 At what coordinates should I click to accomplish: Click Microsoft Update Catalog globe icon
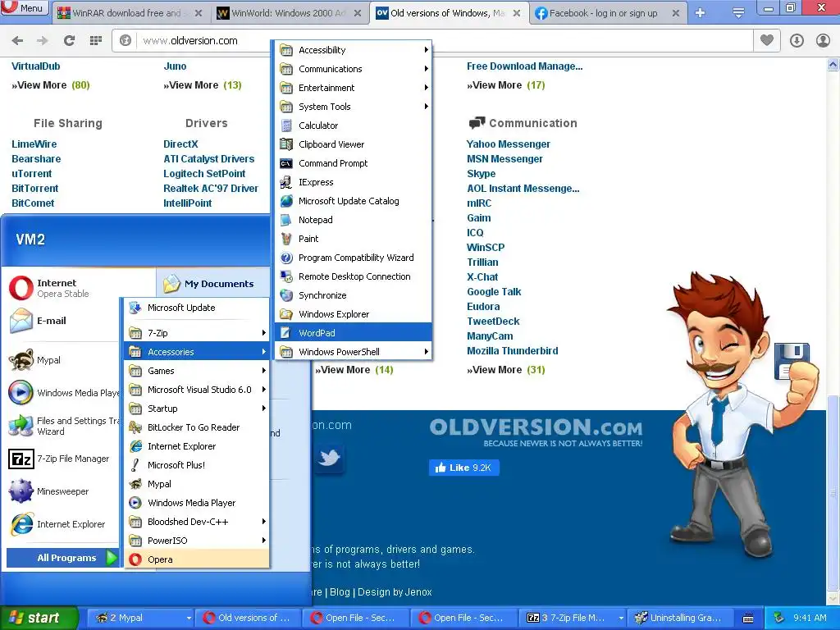[286, 201]
